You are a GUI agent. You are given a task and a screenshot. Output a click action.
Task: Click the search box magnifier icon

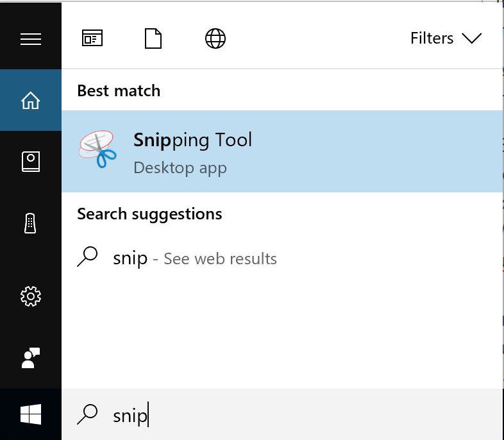click(x=87, y=414)
